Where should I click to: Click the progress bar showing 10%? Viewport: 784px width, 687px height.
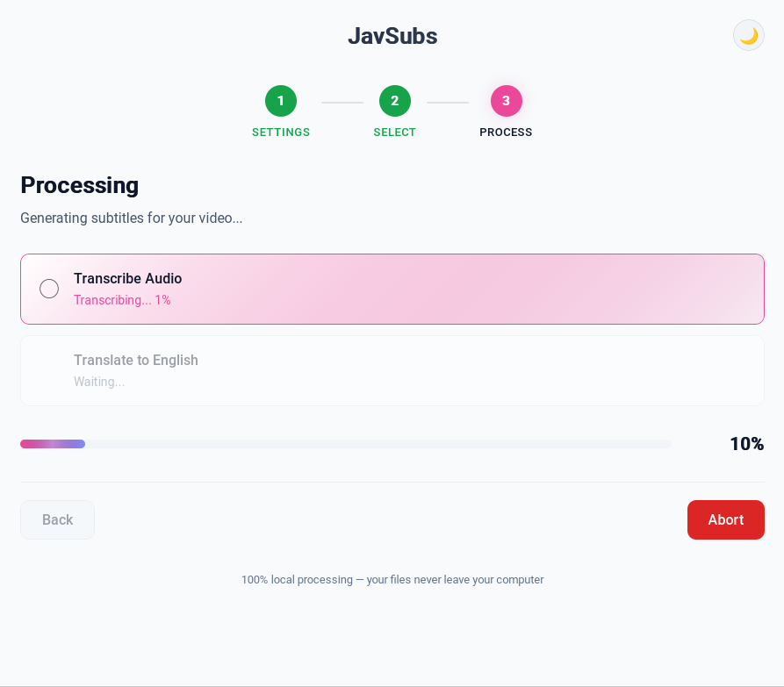pos(346,444)
